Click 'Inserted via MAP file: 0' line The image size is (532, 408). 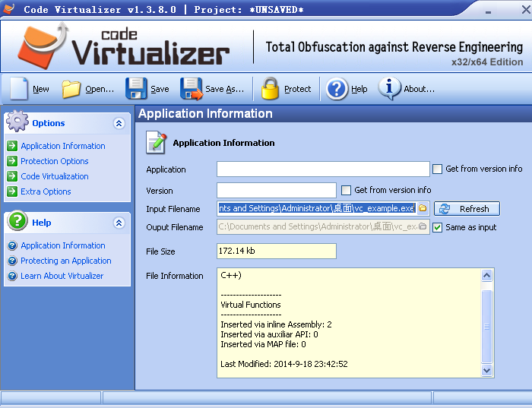263,344
